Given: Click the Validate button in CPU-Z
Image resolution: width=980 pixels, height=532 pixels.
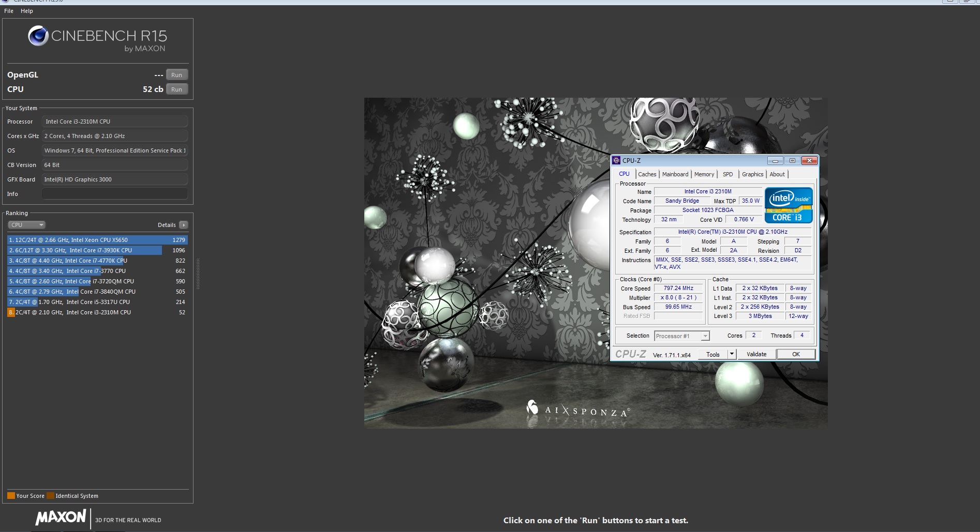Looking at the screenshot, I should (756, 355).
